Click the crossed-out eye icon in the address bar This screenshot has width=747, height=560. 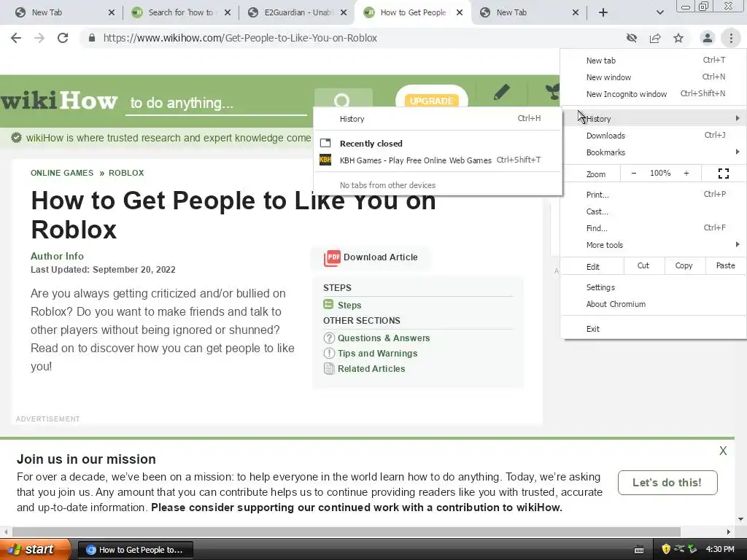click(632, 38)
